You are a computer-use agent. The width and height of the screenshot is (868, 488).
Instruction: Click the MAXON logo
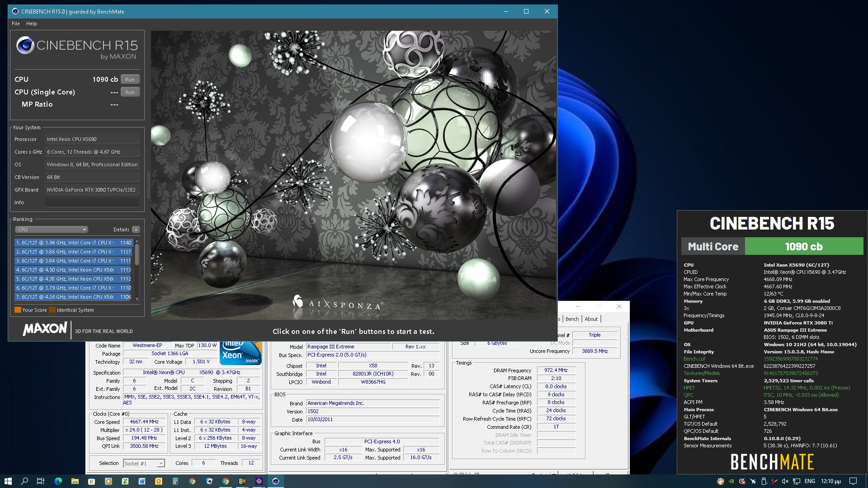[45, 328]
